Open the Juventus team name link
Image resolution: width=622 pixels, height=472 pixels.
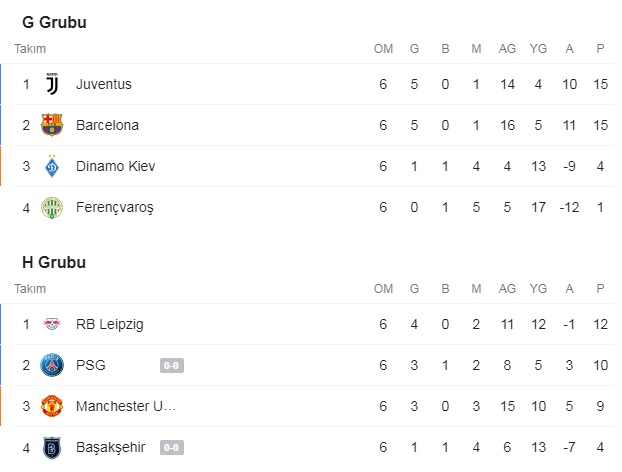(104, 84)
